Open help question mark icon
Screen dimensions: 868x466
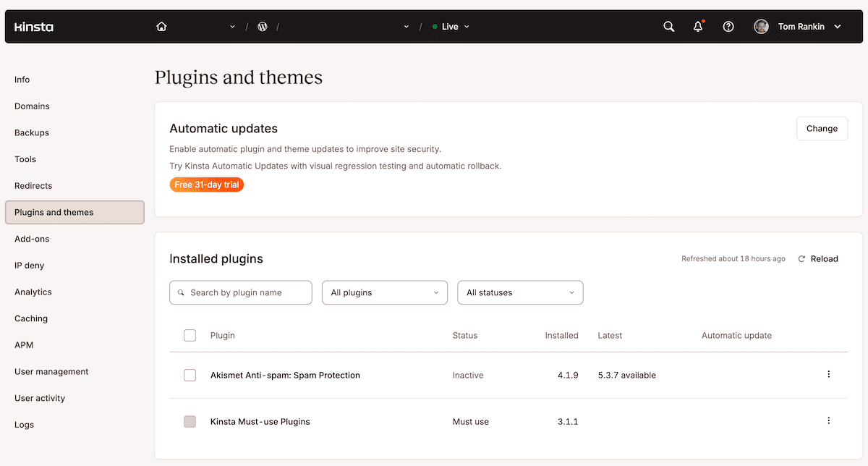pos(728,27)
